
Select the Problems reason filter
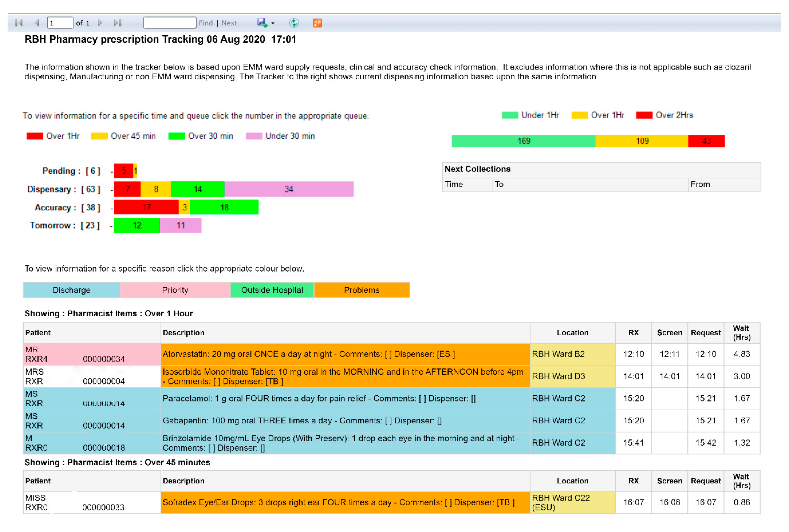point(362,290)
